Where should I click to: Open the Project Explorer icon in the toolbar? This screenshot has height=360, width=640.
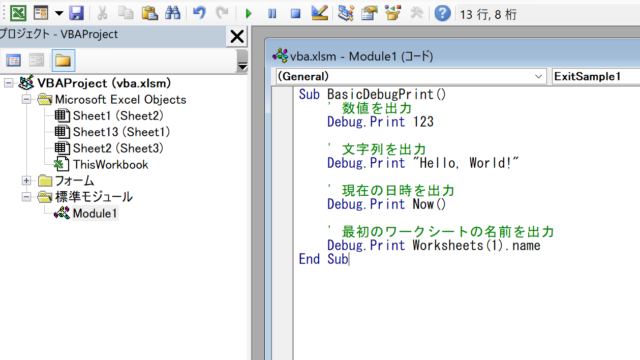(x=345, y=13)
